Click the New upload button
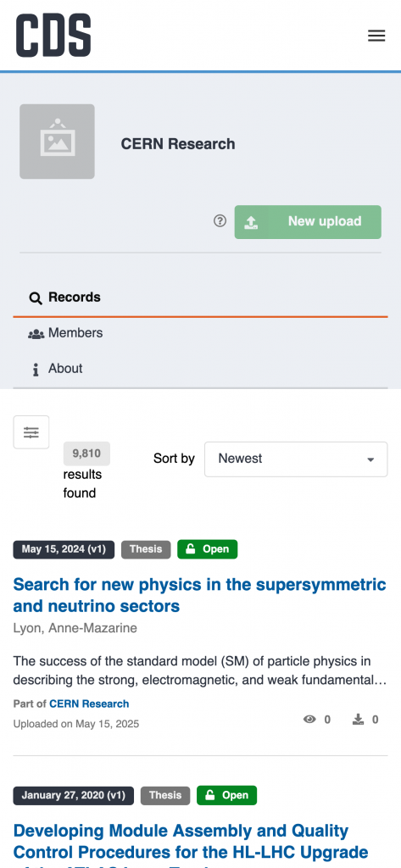The width and height of the screenshot is (401, 868). click(x=308, y=222)
